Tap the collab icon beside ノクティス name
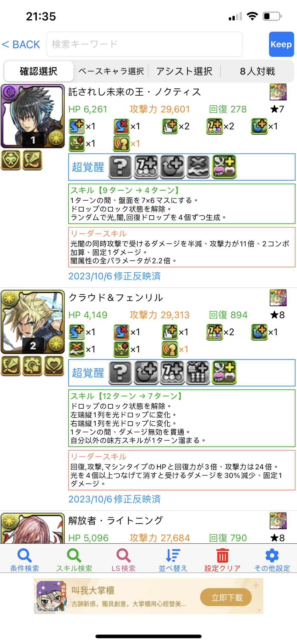Screen dimensions: 297x644 pos(278,92)
